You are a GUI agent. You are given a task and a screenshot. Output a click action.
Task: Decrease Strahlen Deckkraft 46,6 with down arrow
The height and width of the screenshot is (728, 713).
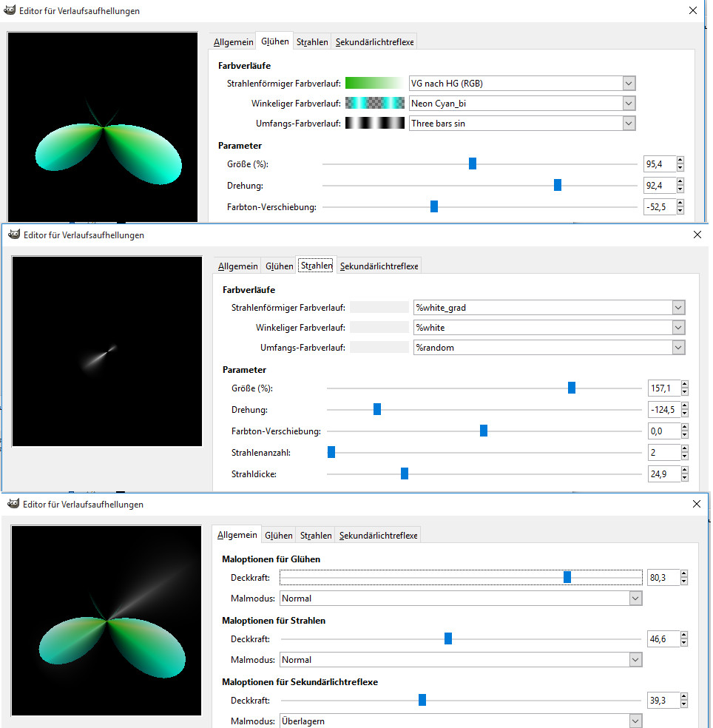tap(683, 643)
